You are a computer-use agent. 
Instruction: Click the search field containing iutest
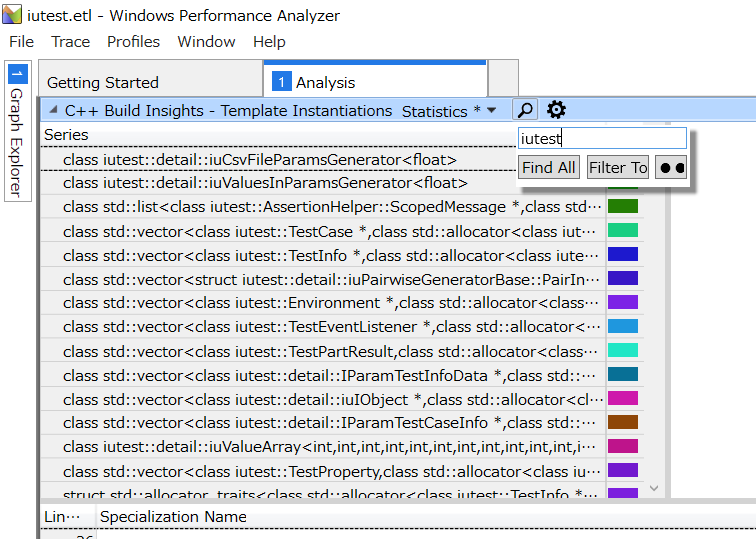click(x=602, y=138)
